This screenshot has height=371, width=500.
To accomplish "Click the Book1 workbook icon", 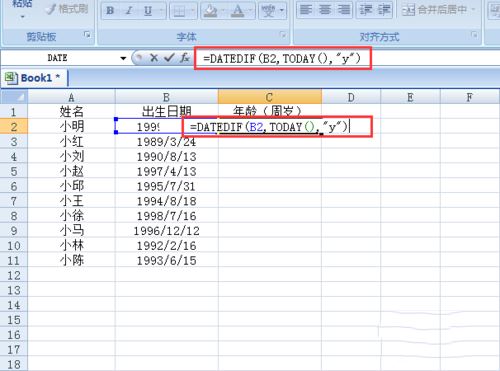I will [x=11, y=78].
